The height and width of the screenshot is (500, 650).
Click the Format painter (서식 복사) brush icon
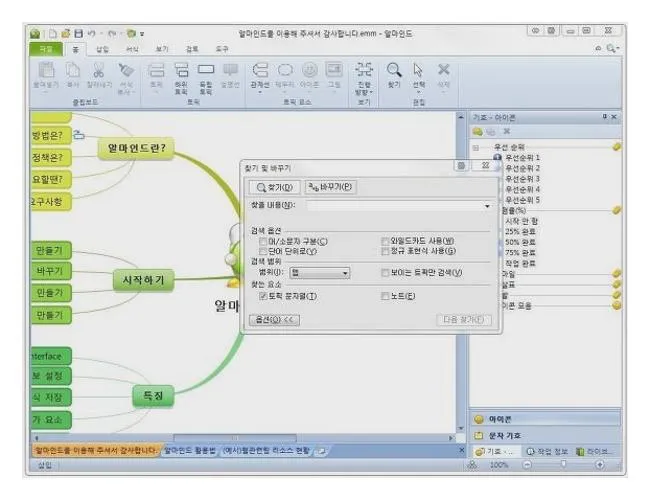pos(125,70)
